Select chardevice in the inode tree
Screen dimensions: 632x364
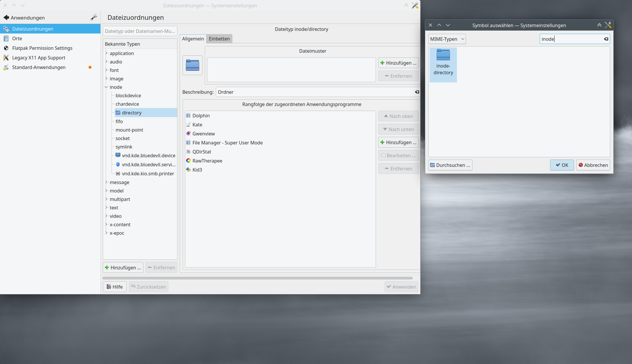[127, 104]
